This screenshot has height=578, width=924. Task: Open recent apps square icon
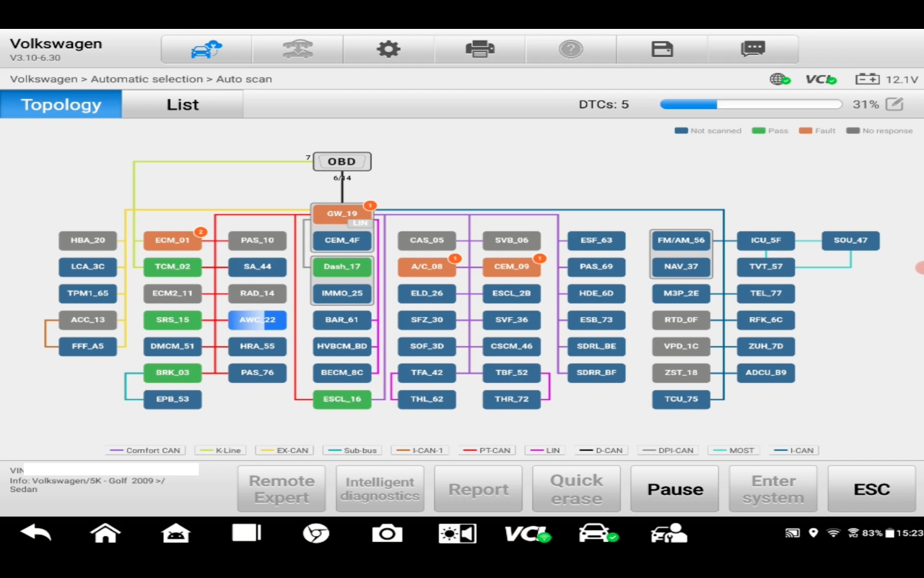(246, 533)
